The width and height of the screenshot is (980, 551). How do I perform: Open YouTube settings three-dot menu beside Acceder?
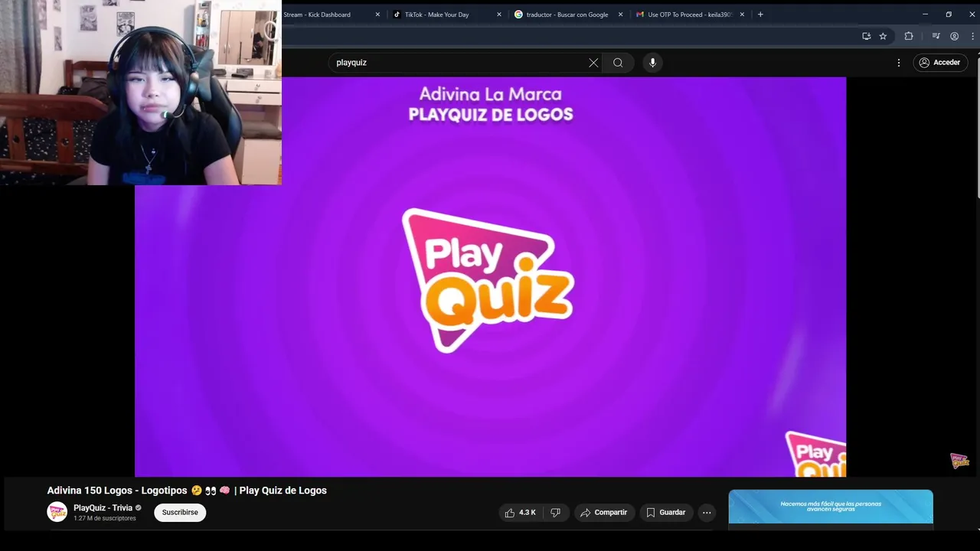[899, 63]
